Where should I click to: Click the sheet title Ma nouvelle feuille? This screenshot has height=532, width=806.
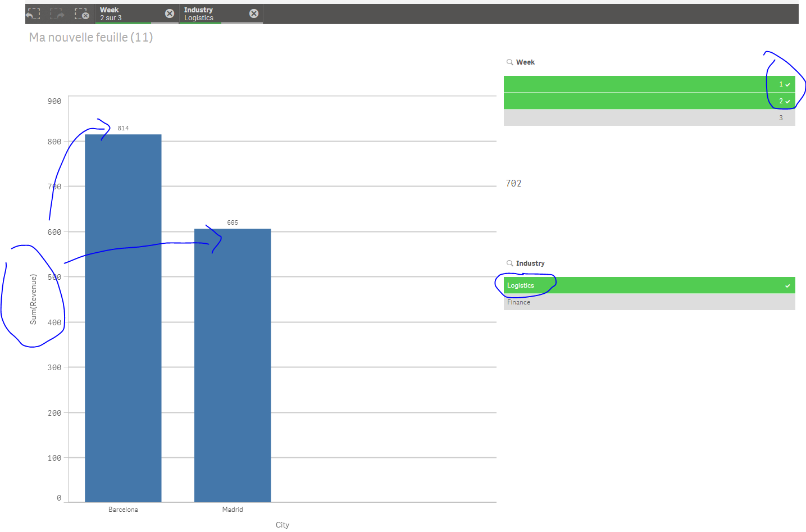[91, 38]
